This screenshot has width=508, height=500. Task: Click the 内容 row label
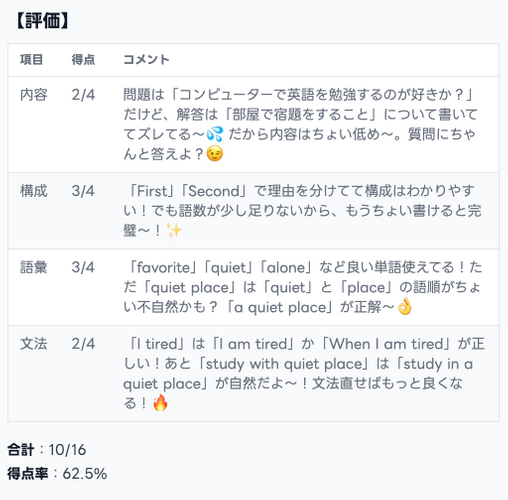tap(34, 95)
